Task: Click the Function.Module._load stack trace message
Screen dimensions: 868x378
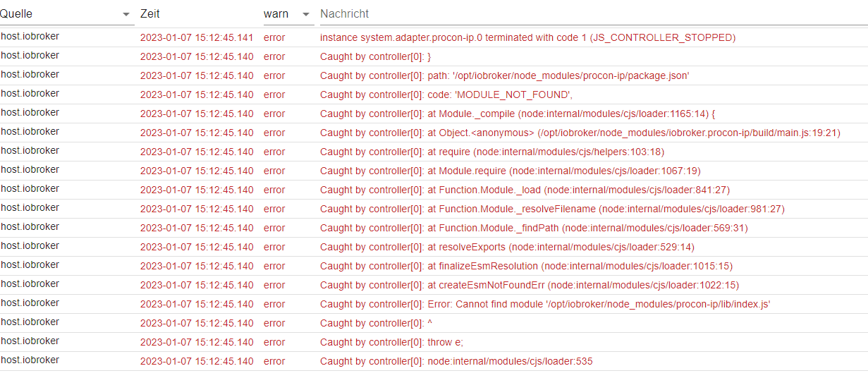Action: pyautogui.click(x=525, y=190)
